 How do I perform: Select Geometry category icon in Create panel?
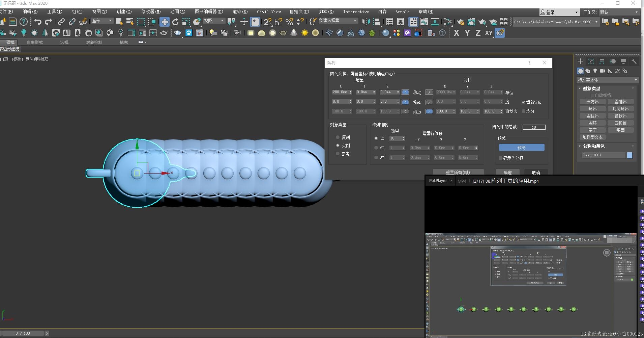pos(580,71)
